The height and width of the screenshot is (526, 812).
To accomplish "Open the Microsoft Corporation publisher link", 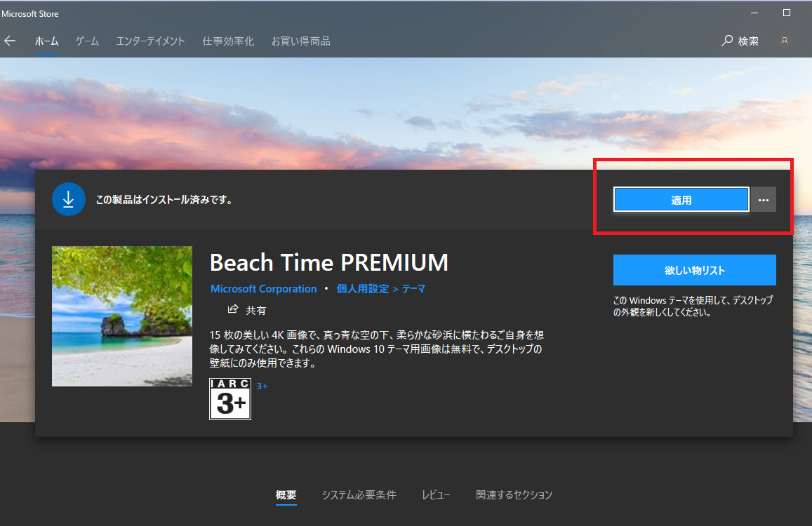I will coord(264,289).
